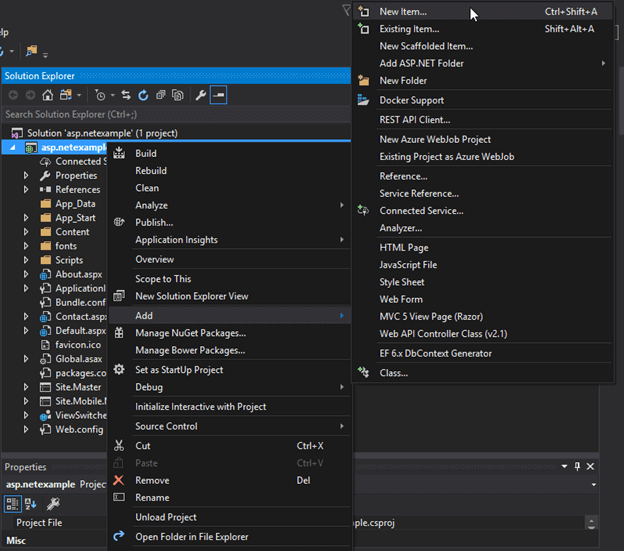
Task: Click the Sync with Active Document icon
Action: 127,95
